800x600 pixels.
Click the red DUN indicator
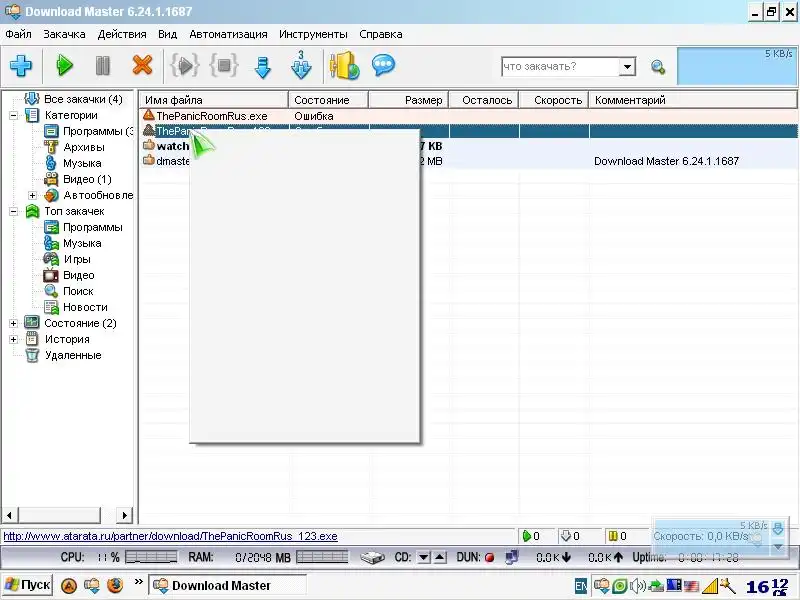[x=489, y=558]
